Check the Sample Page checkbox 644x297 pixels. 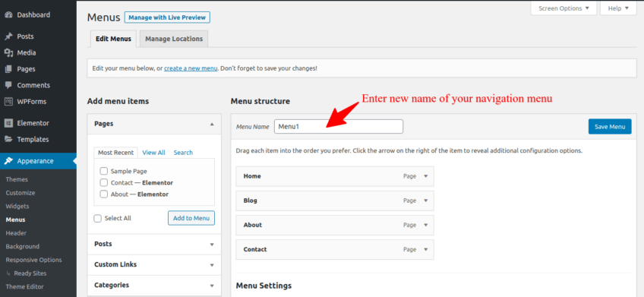pyautogui.click(x=104, y=171)
